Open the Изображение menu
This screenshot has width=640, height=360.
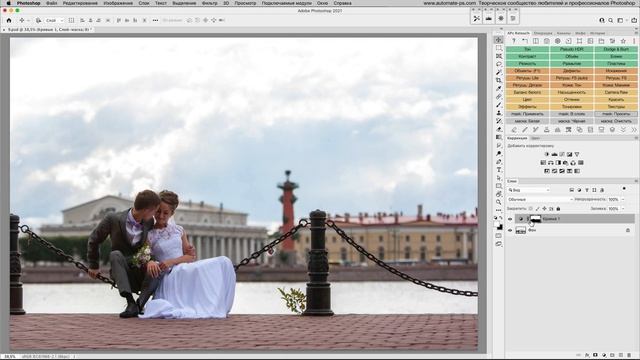point(118,3)
